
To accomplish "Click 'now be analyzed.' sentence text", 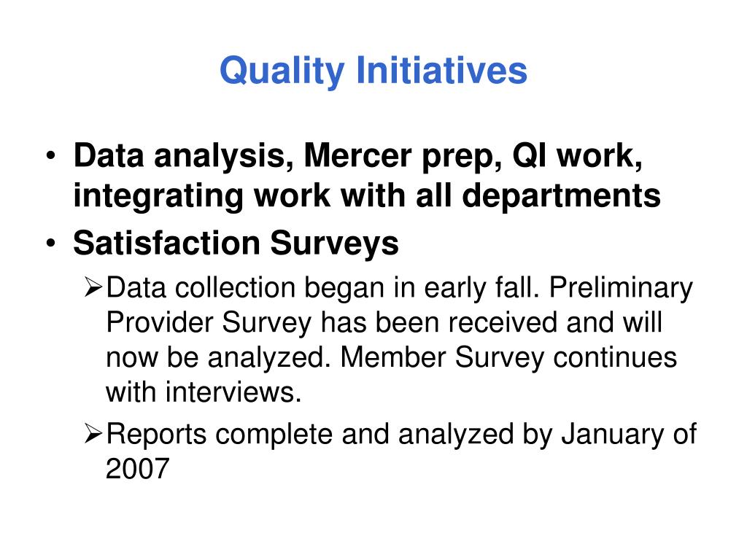I will coord(218,357).
